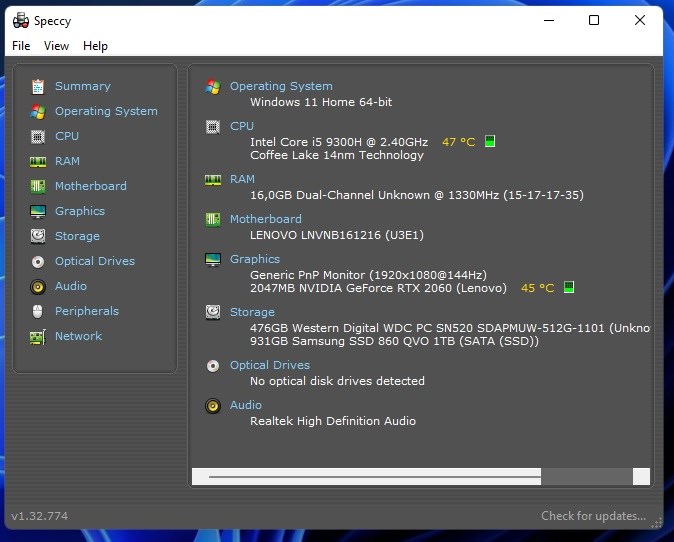Screen dimensions: 674x542
Task: Select Graphics in the sidebar
Action: (80, 211)
